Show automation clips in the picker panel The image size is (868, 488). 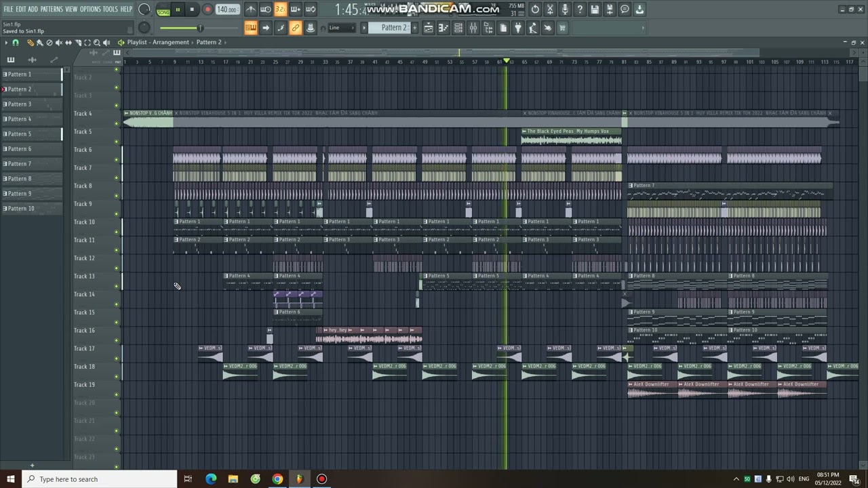coord(54,60)
